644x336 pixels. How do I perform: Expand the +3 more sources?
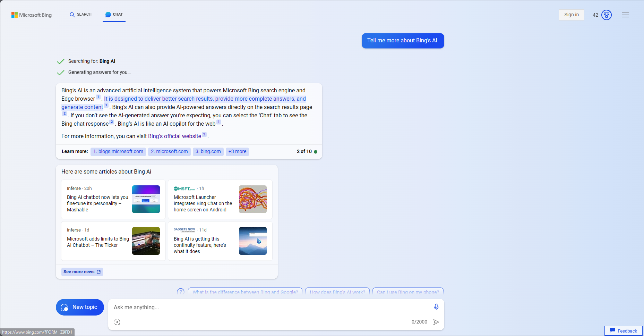[237, 152]
